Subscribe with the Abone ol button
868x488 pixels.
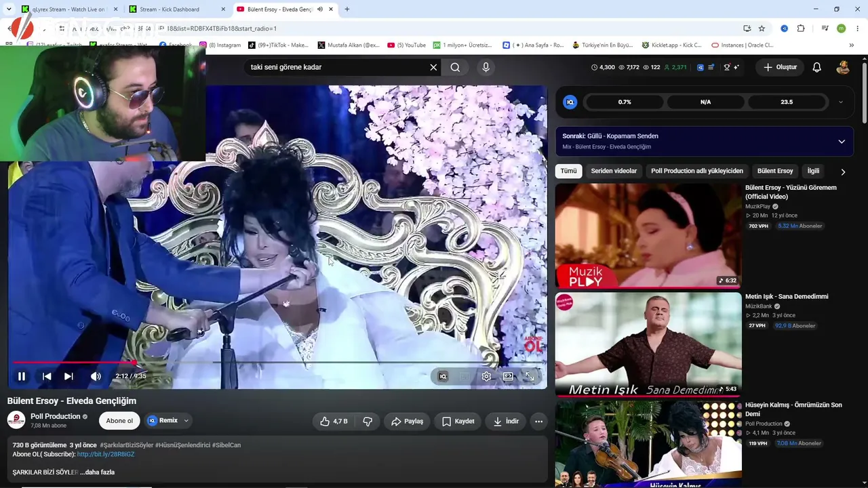(119, 421)
